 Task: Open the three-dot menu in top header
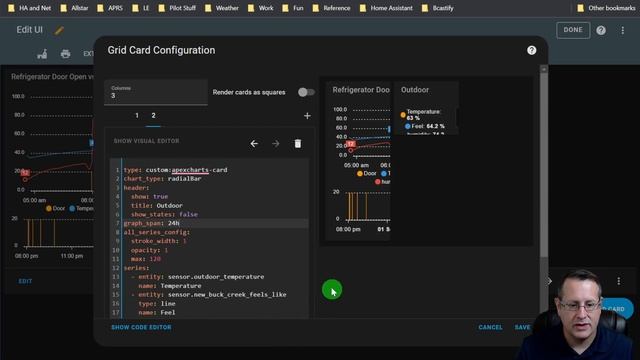(622, 30)
